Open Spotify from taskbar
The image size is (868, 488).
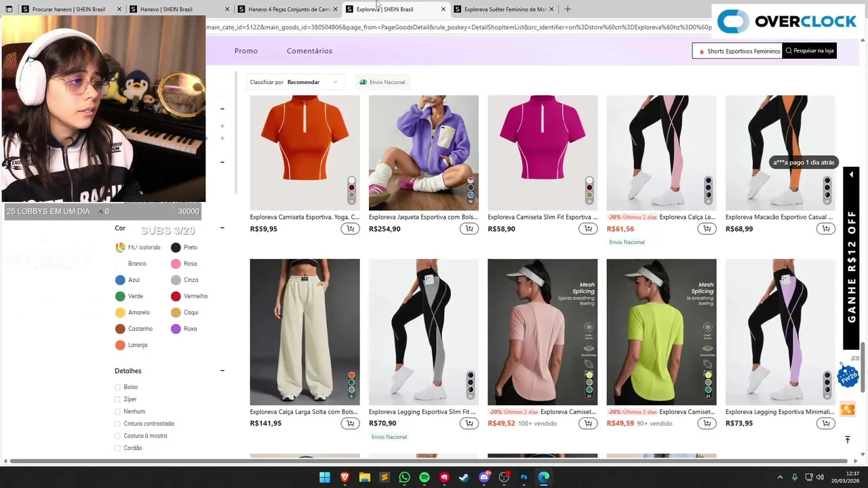tap(425, 477)
